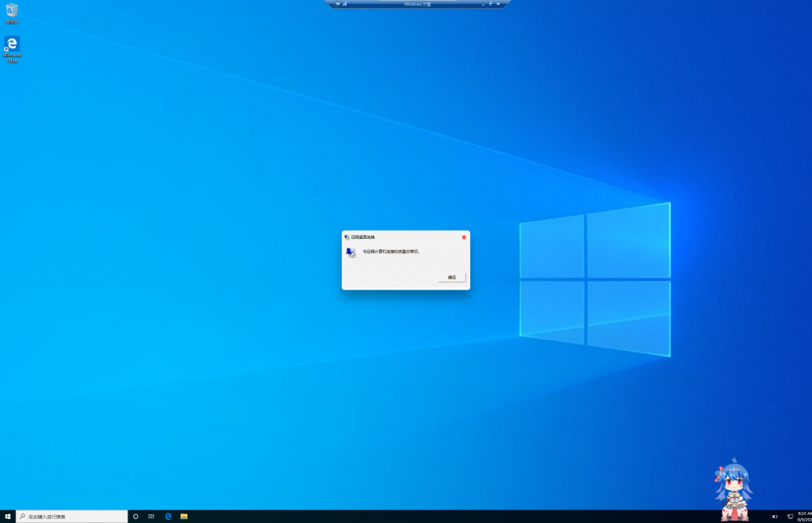
Task: Select the Recycle Bin desktop icon
Action: (11, 13)
